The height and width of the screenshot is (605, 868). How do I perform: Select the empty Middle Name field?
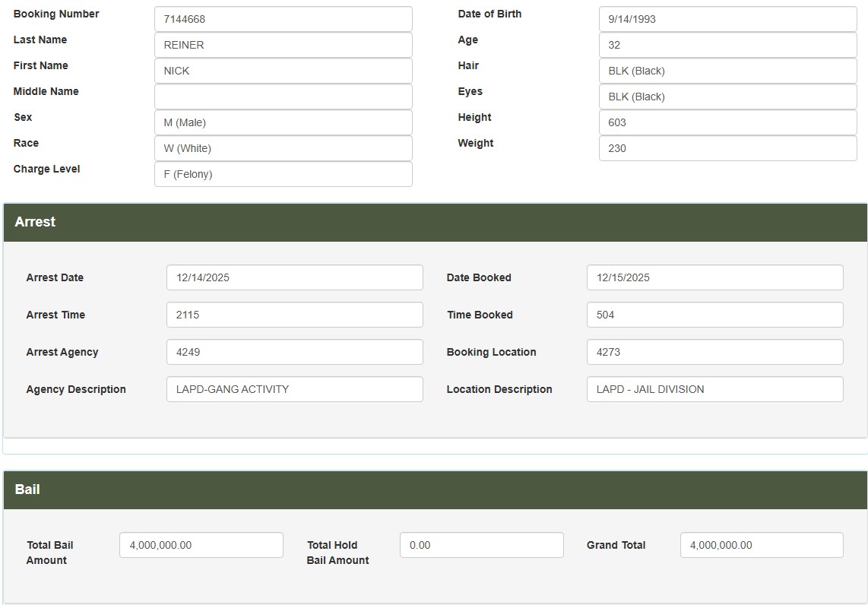283,97
